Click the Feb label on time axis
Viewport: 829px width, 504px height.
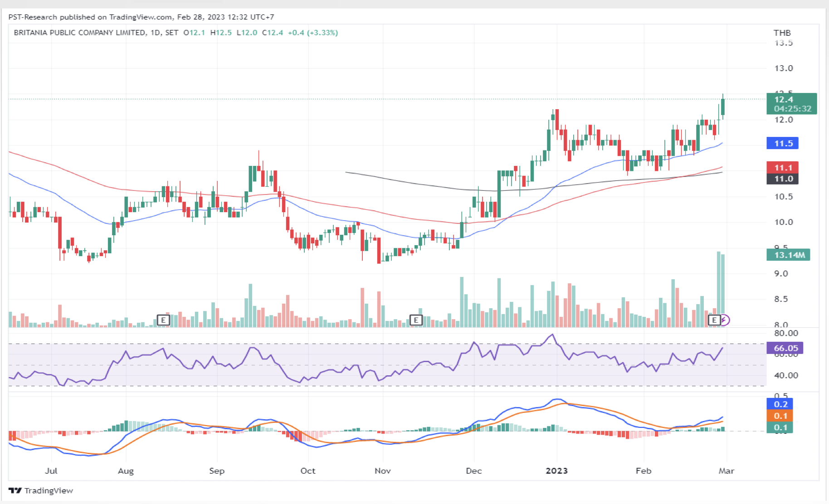tap(644, 470)
